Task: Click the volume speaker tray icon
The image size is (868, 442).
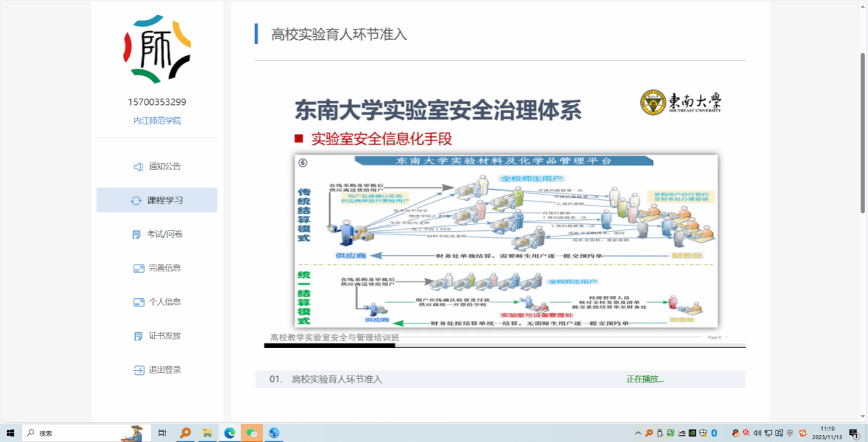Action: click(758, 433)
